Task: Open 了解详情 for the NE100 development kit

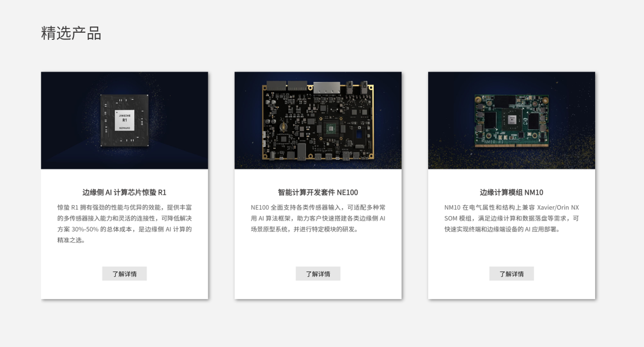Action: (x=318, y=274)
